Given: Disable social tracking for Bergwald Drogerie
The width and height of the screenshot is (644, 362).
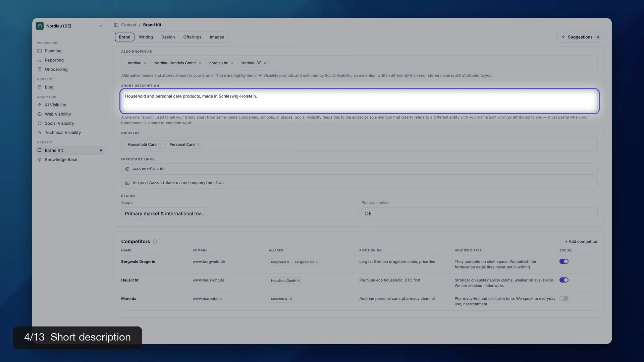Looking at the screenshot, I should [x=564, y=261].
